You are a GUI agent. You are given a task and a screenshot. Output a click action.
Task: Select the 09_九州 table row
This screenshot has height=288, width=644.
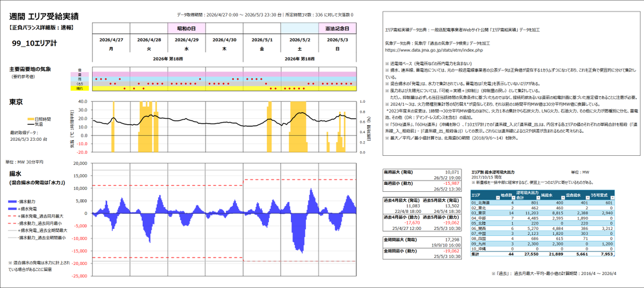(542, 244)
